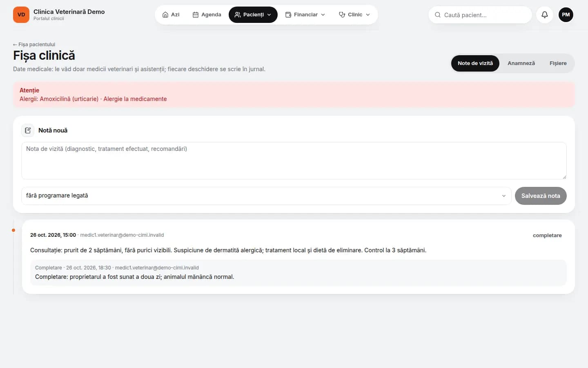Viewport: 588px width, 368px height.
Task: Expand the Pacienți menu
Action: (253, 15)
